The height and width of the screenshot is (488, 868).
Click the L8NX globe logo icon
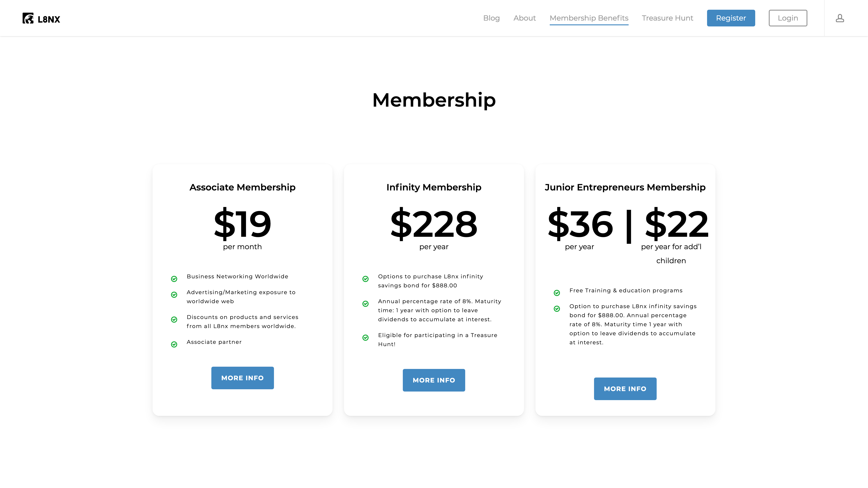click(28, 19)
